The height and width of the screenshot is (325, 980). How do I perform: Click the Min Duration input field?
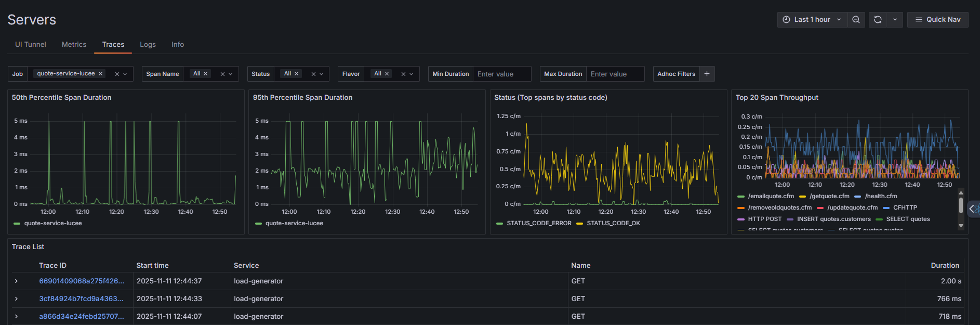(502, 74)
